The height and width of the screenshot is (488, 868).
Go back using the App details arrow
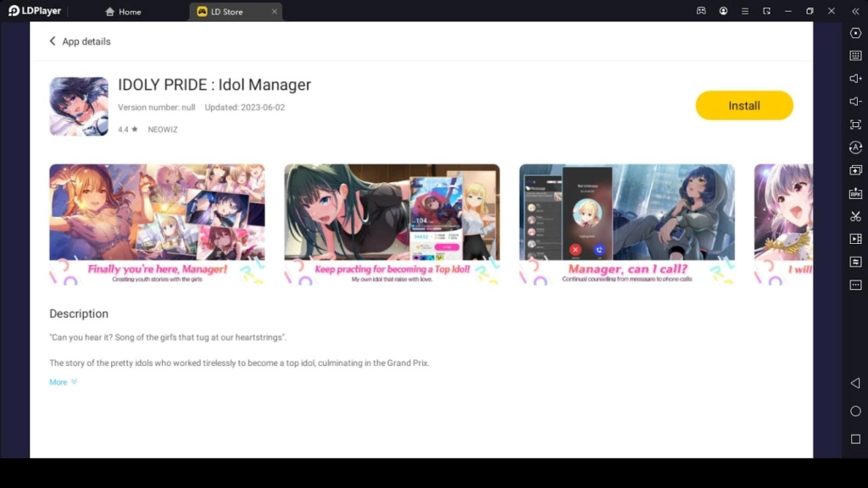point(53,42)
